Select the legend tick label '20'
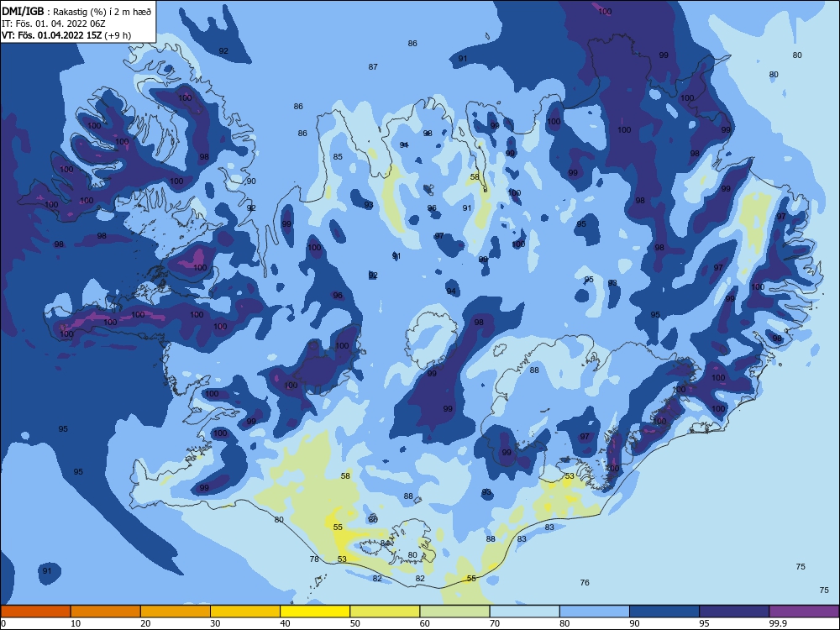This screenshot has height=630, width=840. (145, 623)
